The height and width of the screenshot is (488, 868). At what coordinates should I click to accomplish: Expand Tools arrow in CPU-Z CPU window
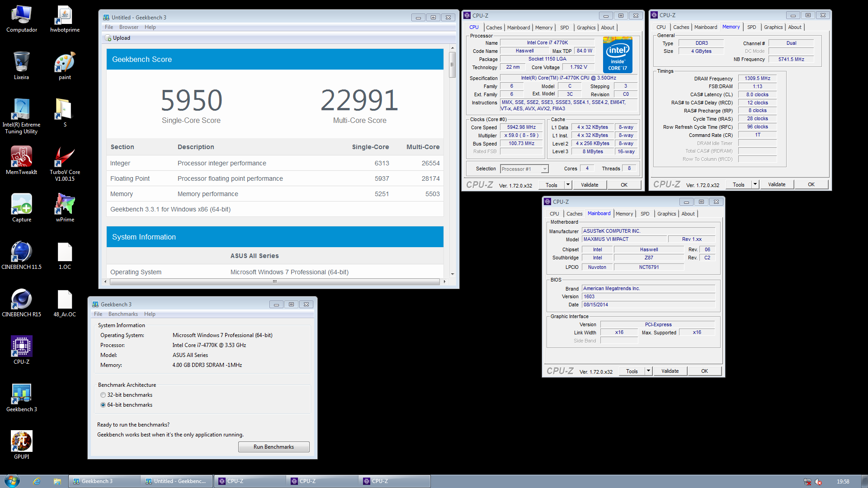[x=568, y=185]
